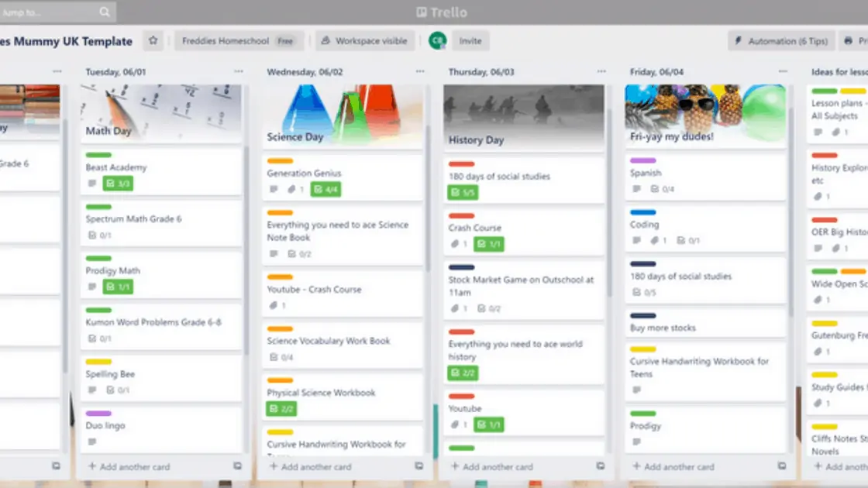868x488 pixels.
Task: Click the Invite button
Action: pyautogui.click(x=470, y=40)
